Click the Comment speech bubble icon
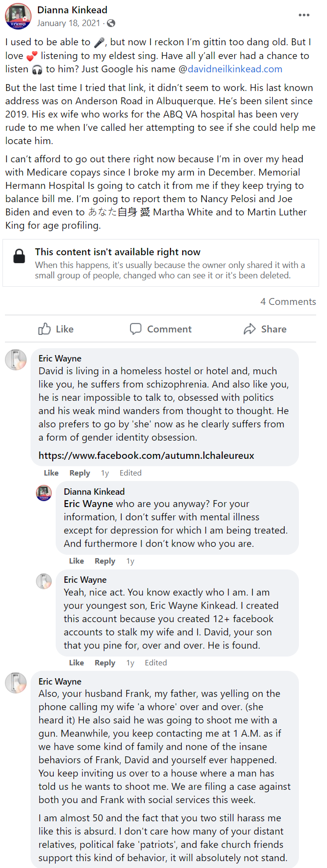Viewport: 327px width, 868px height. (x=135, y=329)
